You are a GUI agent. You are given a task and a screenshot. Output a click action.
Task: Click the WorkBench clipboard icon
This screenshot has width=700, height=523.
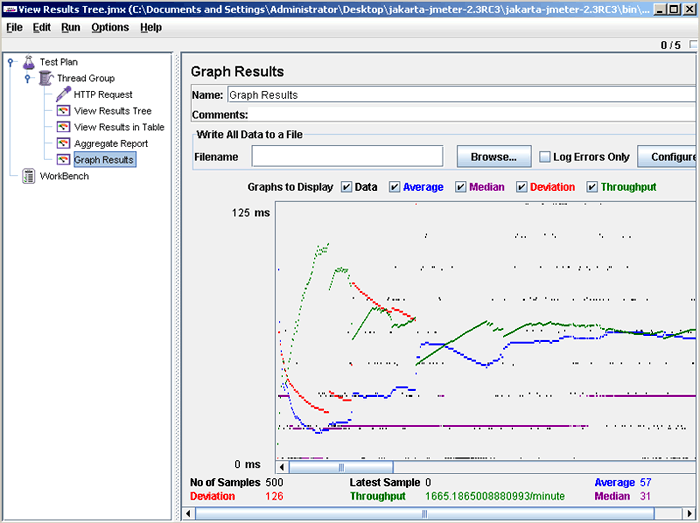point(28,176)
